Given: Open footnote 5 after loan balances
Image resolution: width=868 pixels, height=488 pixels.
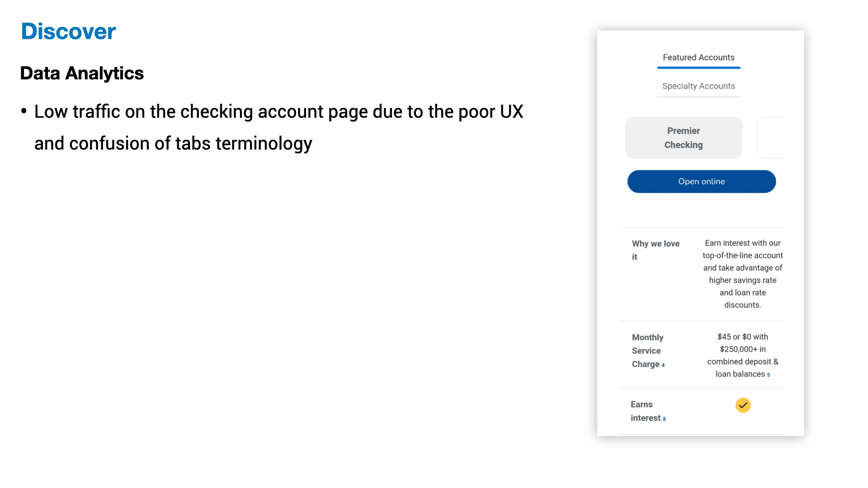Looking at the screenshot, I should [x=769, y=375].
